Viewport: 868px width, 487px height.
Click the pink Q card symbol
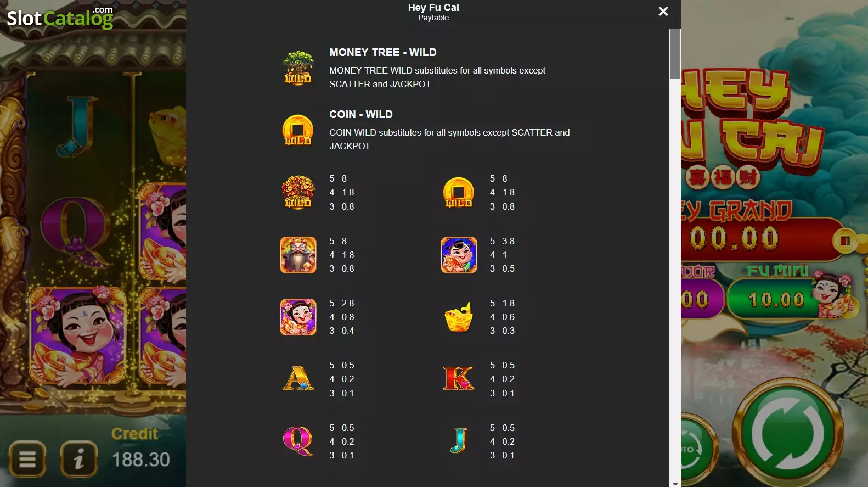click(298, 441)
